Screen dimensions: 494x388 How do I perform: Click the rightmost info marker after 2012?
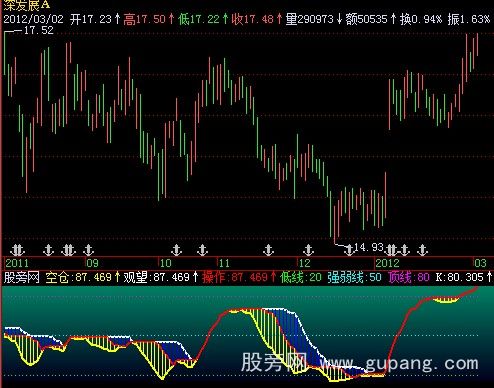[422, 250]
